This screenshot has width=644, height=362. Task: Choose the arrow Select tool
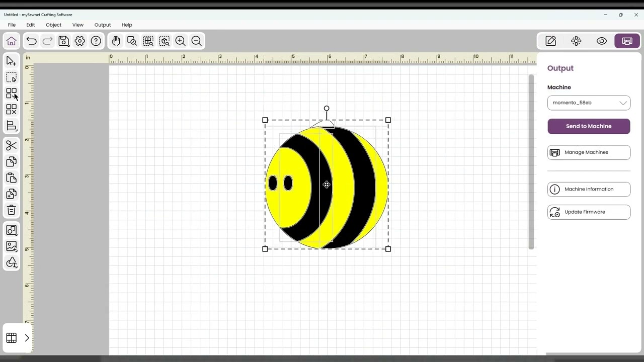[11, 61]
